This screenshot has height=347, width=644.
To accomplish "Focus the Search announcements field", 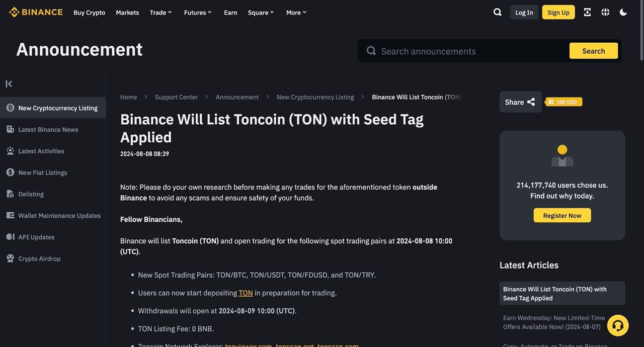I will (x=470, y=51).
